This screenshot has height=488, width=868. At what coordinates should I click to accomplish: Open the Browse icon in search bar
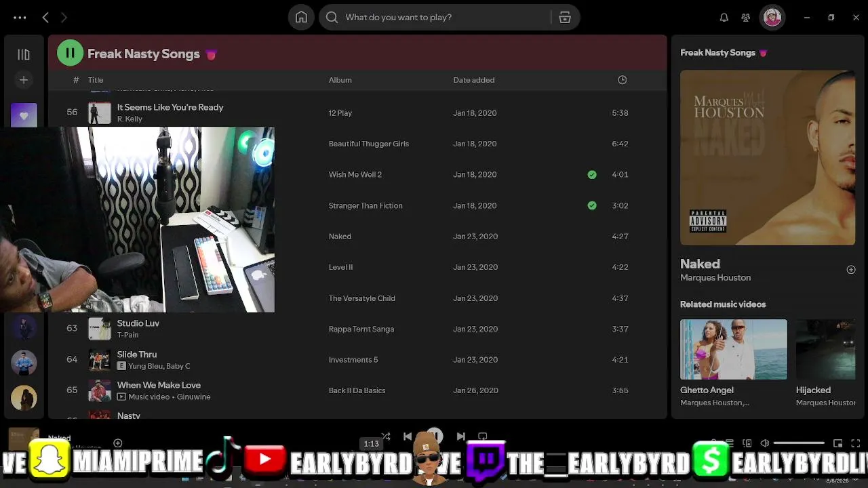[x=565, y=18]
